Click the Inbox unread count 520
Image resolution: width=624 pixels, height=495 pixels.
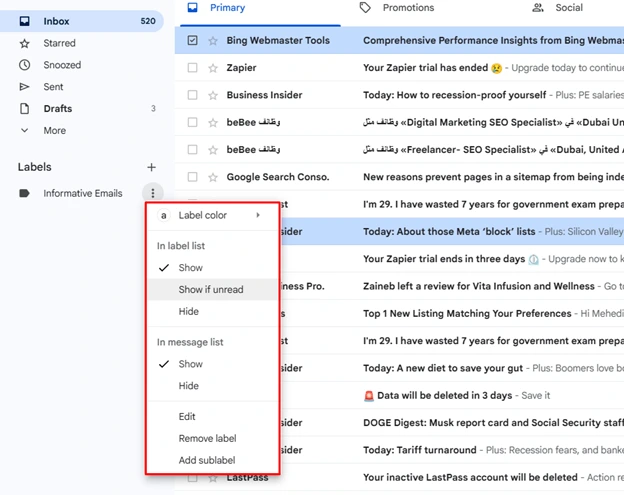(x=148, y=21)
